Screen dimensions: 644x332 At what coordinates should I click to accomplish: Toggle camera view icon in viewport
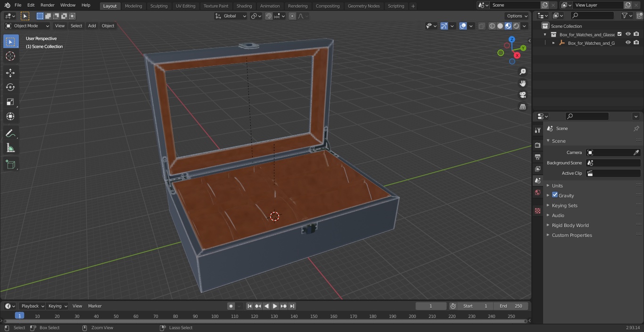(522, 95)
